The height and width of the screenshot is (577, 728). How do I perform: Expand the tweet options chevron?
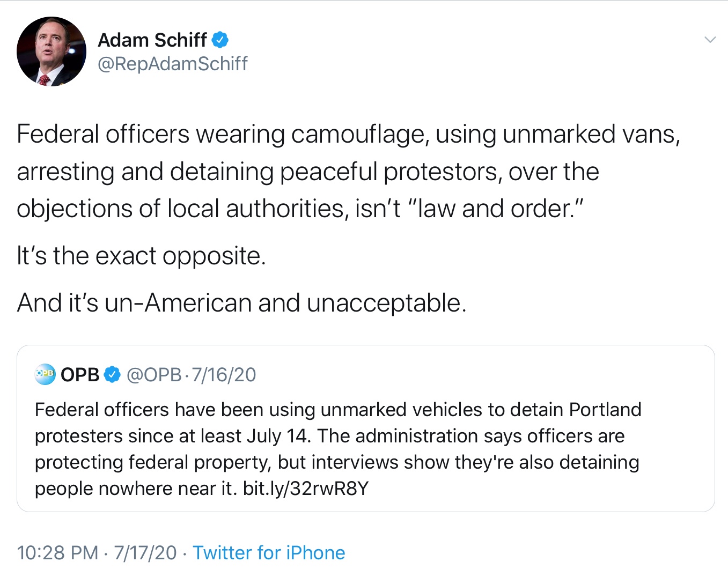pyautogui.click(x=710, y=40)
